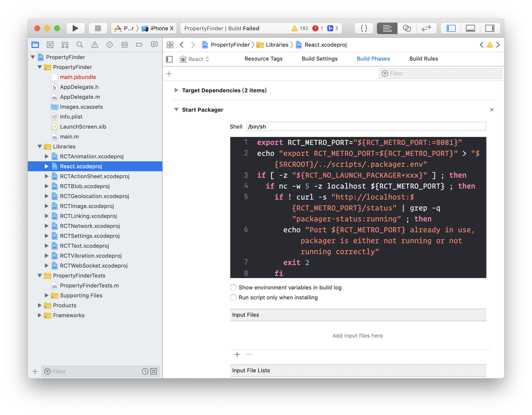
Task: Switch to the Assistant editor
Action: (x=407, y=28)
